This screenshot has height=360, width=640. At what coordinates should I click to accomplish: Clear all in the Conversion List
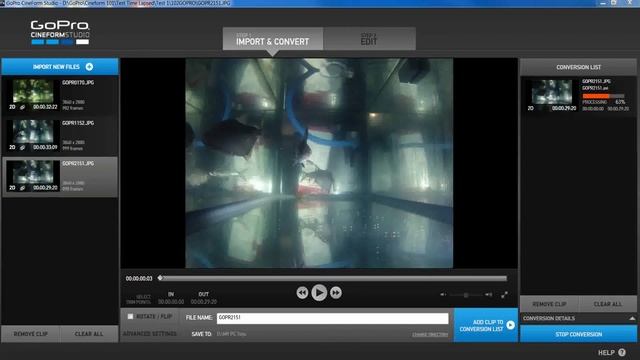[x=608, y=304]
